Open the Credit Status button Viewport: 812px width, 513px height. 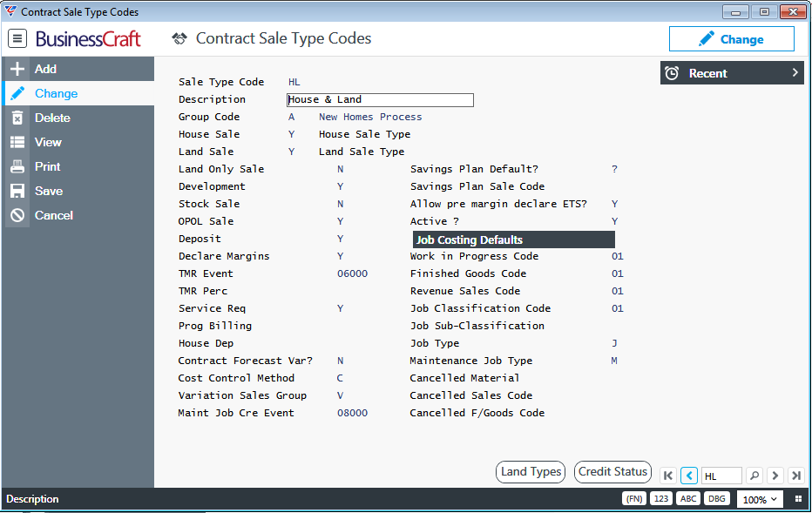(x=612, y=472)
